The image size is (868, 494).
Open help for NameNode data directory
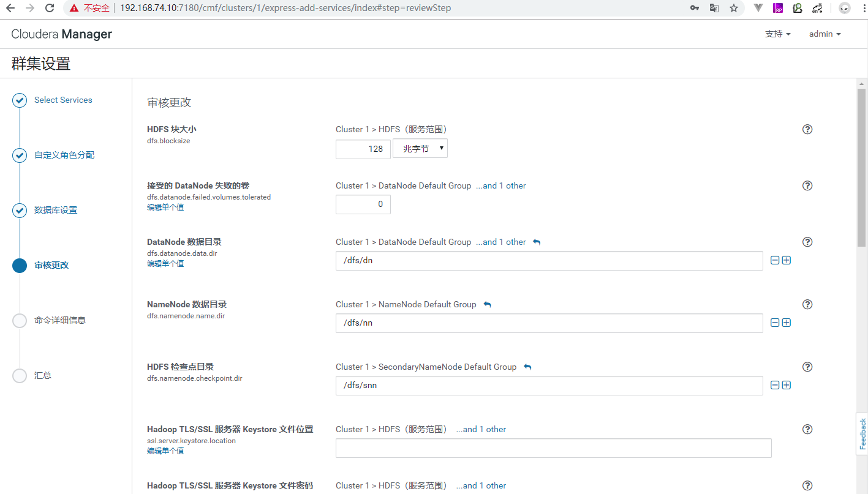point(807,304)
